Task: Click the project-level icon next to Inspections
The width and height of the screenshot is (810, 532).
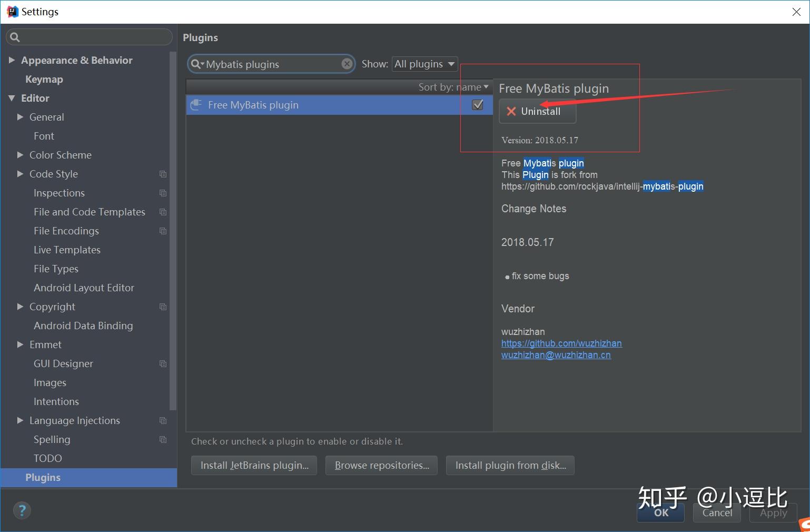Action: pos(163,193)
